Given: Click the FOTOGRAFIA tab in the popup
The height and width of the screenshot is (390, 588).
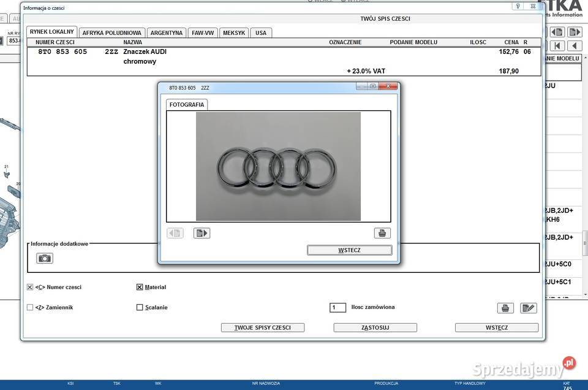Looking at the screenshot, I should (187, 105).
